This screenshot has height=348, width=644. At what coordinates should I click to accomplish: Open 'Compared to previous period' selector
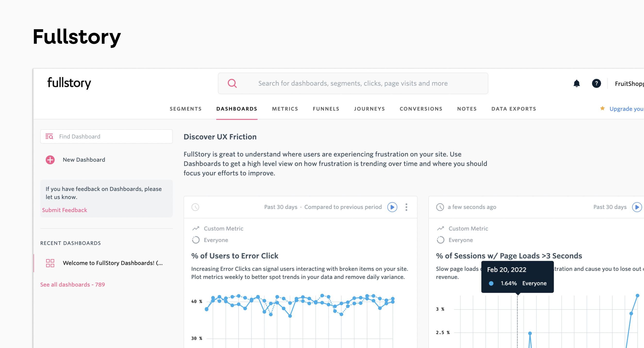(x=343, y=207)
